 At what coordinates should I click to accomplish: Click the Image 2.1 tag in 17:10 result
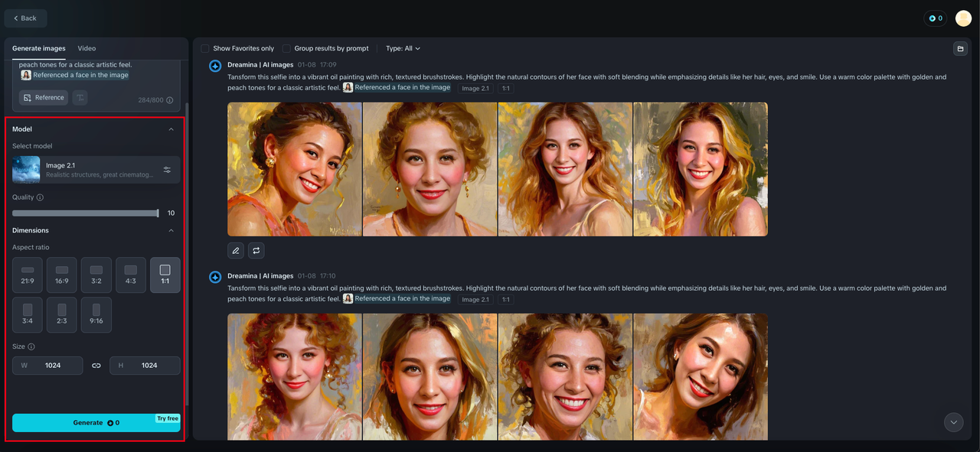[x=475, y=299]
